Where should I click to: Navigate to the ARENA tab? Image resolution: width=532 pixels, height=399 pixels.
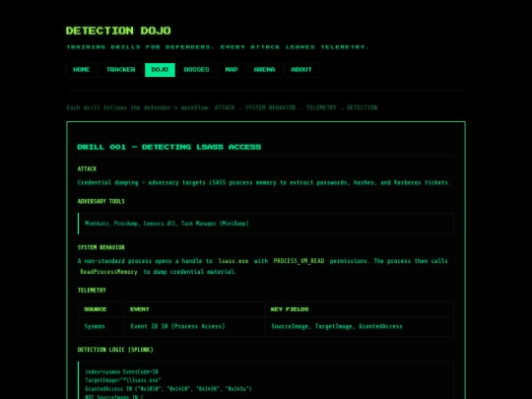pyautogui.click(x=265, y=70)
